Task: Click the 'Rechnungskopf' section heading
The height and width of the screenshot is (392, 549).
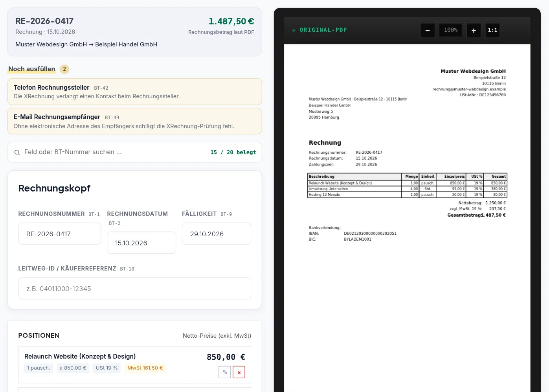Action: tap(54, 188)
